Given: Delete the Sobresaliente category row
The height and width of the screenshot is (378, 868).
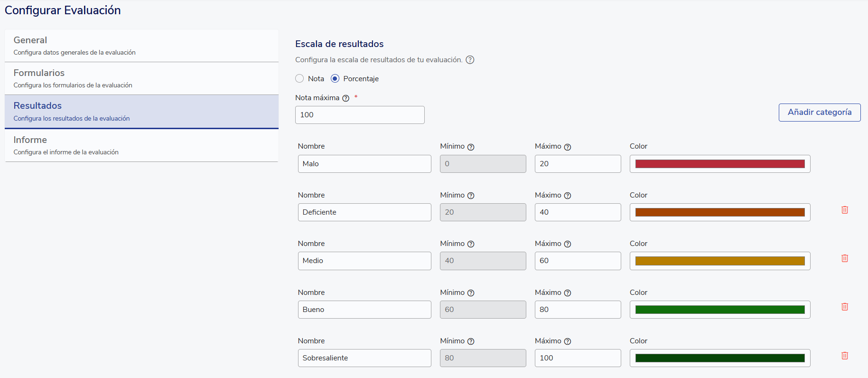Looking at the screenshot, I should pyautogui.click(x=845, y=356).
